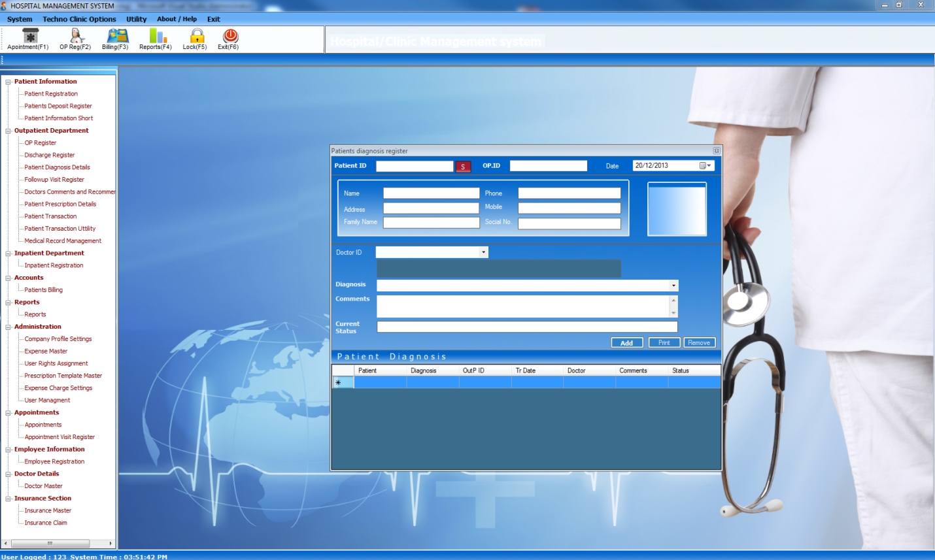Image resolution: width=935 pixels, height=560 pixels.
Task: Select Medical Record Management tree item
Action: coord(63,241)
